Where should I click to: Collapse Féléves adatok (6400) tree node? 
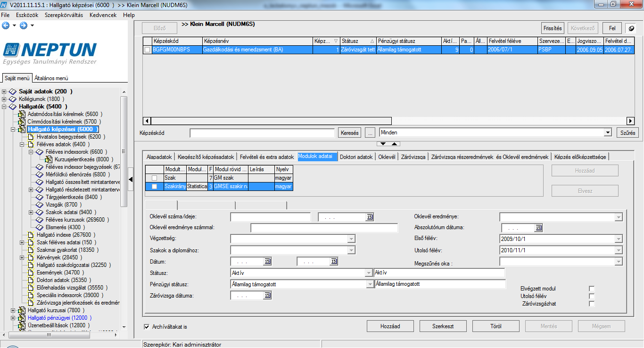(x=22, y=144)
